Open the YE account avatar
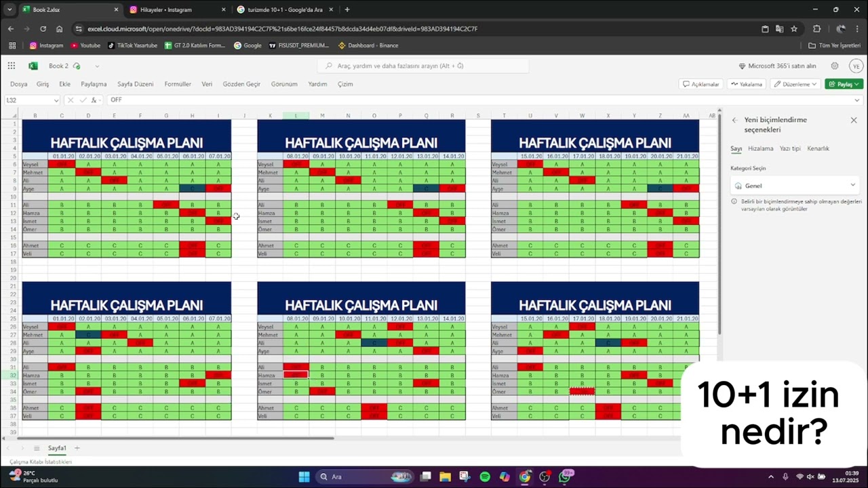 click(x=856, y=66)
